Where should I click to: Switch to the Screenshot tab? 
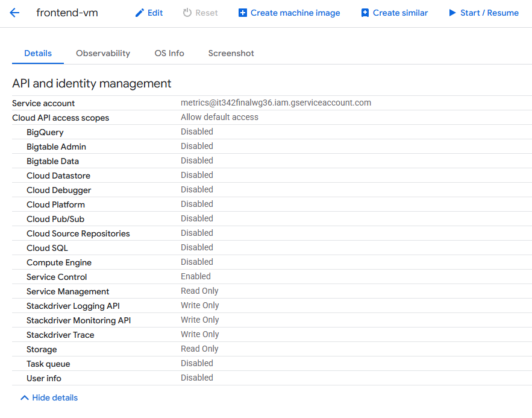pos(231,53)
